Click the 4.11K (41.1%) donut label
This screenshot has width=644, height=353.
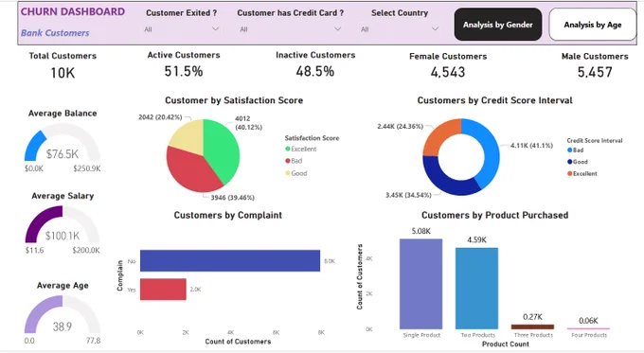(x=531, y=146)
